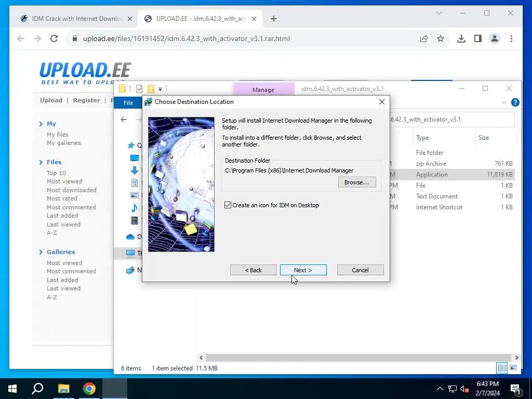Switch to UPLOAD.EE idm.6.42.3 tab

point(200,19)
